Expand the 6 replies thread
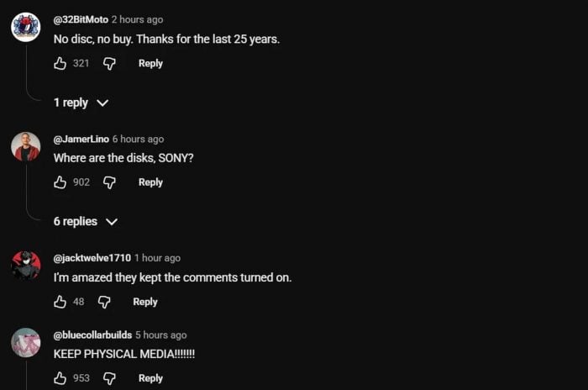The height and width of the screenshot is (390, 588). [x=86, y=221]
